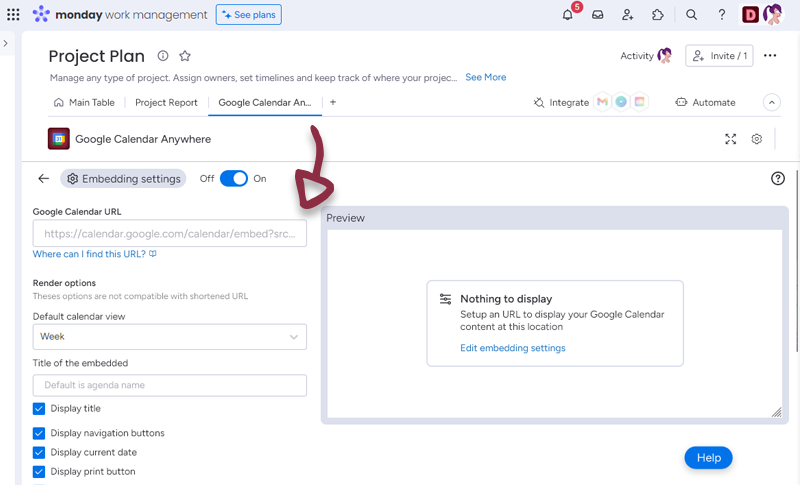
Task: Disable Display print button option
Action: [39, 472]
